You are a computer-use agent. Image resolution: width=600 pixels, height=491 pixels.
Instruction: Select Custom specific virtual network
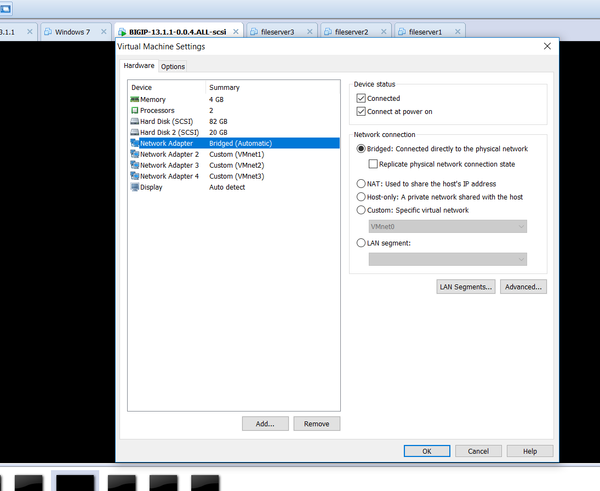[x=361, y=210]
